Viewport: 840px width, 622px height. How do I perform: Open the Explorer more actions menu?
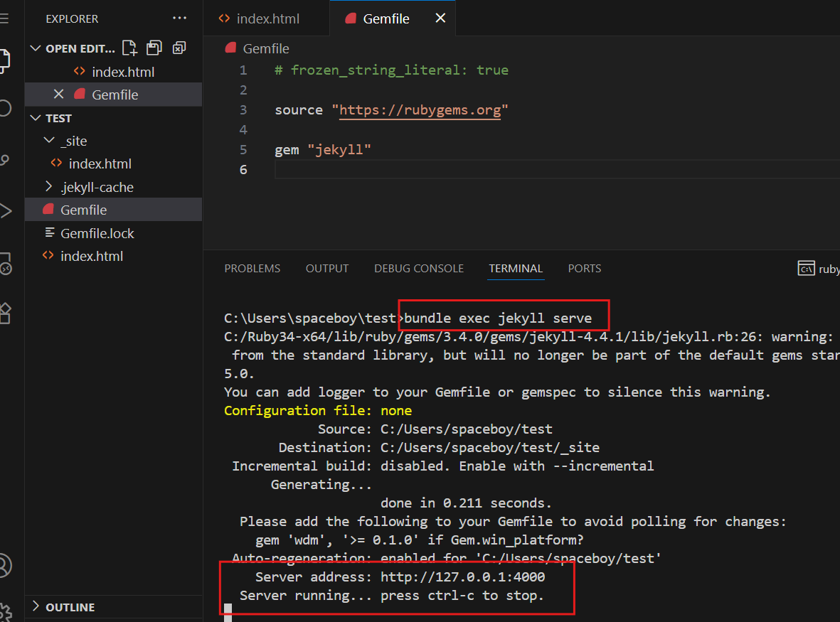(x=179, y=18)
